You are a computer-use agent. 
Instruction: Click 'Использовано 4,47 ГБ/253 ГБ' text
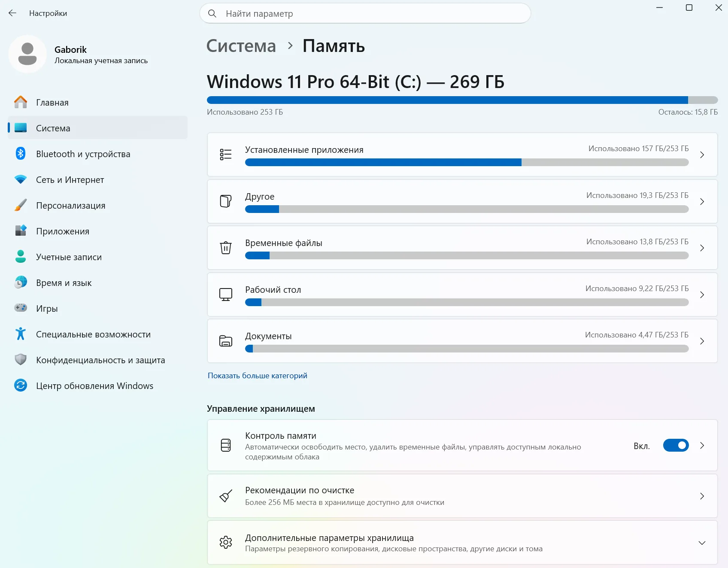point(637,335)
